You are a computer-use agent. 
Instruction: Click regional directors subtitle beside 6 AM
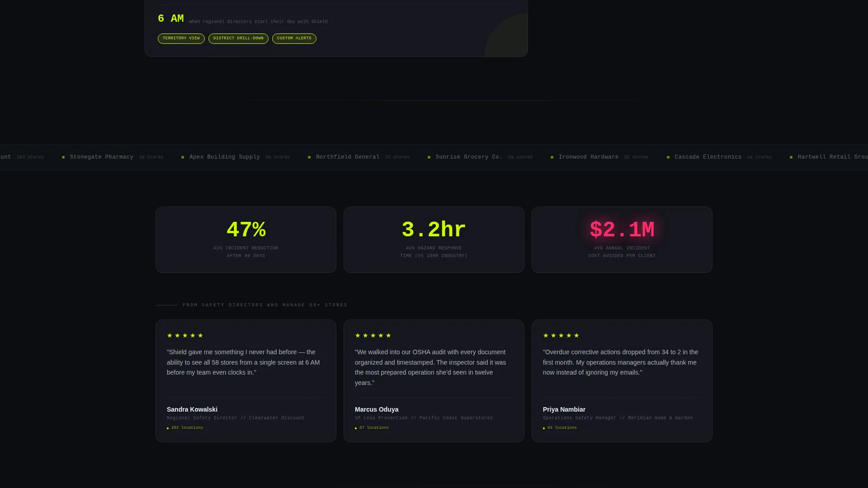(258, 22)
